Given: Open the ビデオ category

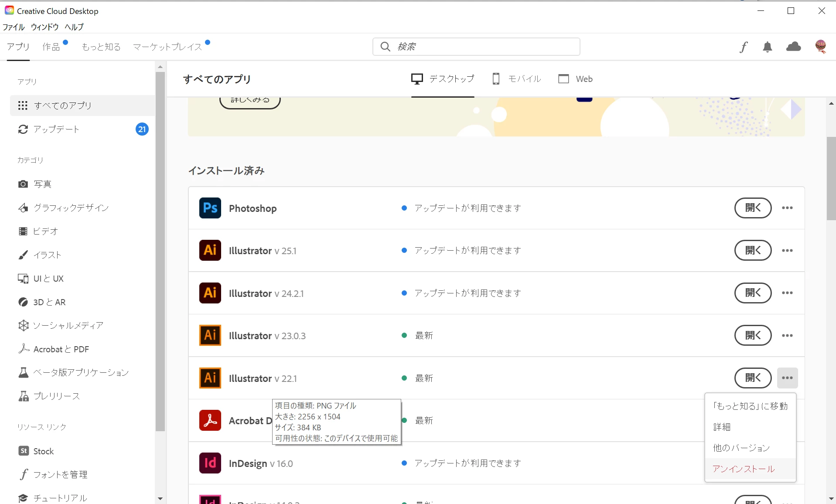Looking at the screenshot, I should click(38, 231).
